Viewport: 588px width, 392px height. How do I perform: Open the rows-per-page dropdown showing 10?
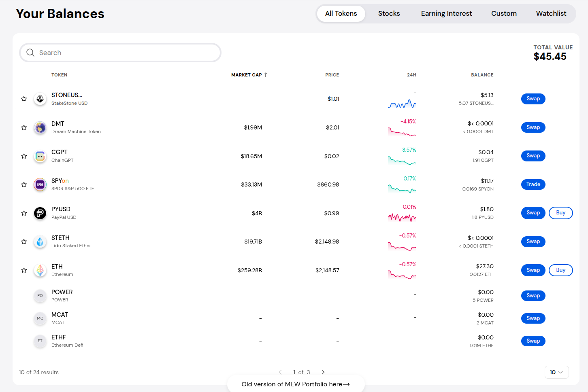(556, 372)
